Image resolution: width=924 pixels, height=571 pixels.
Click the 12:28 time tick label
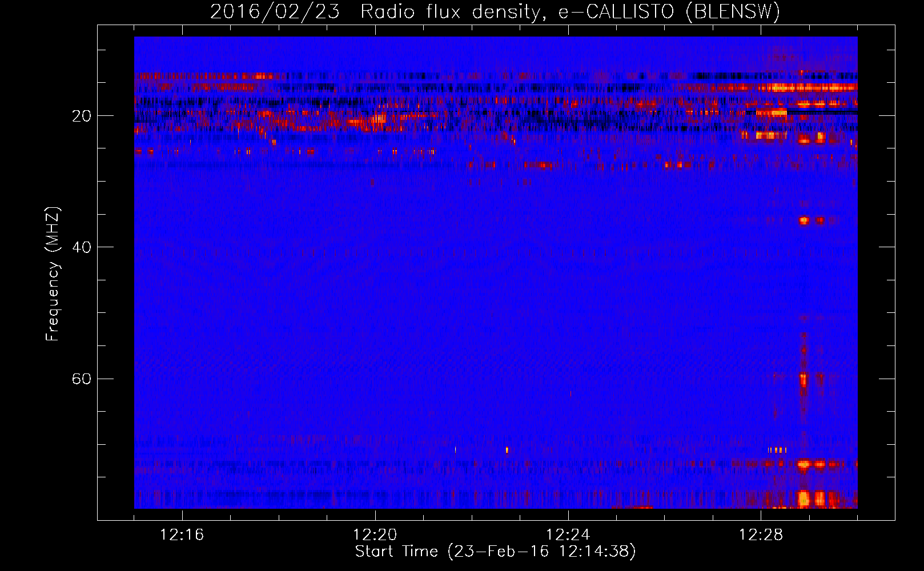(x=761, y=535)
